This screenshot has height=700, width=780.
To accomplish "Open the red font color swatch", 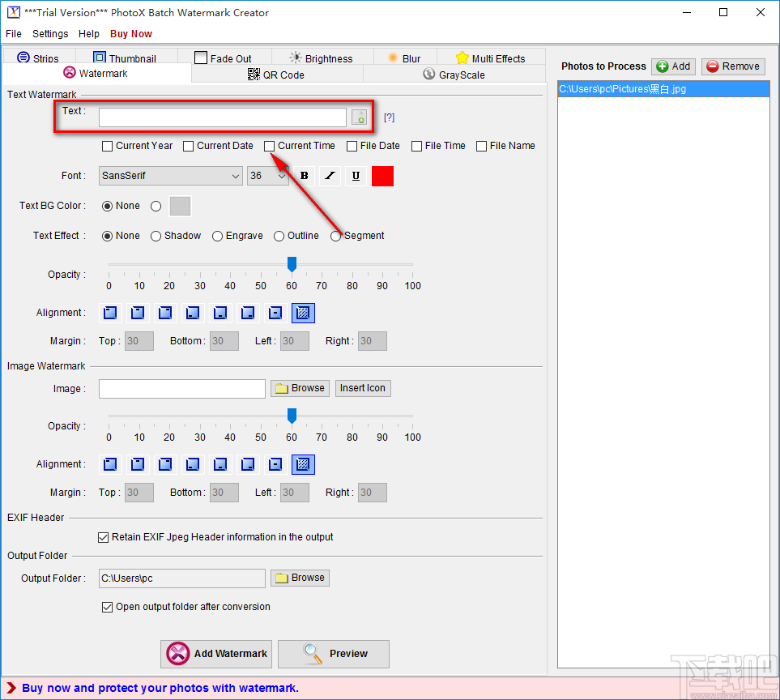I will point(382,176).
